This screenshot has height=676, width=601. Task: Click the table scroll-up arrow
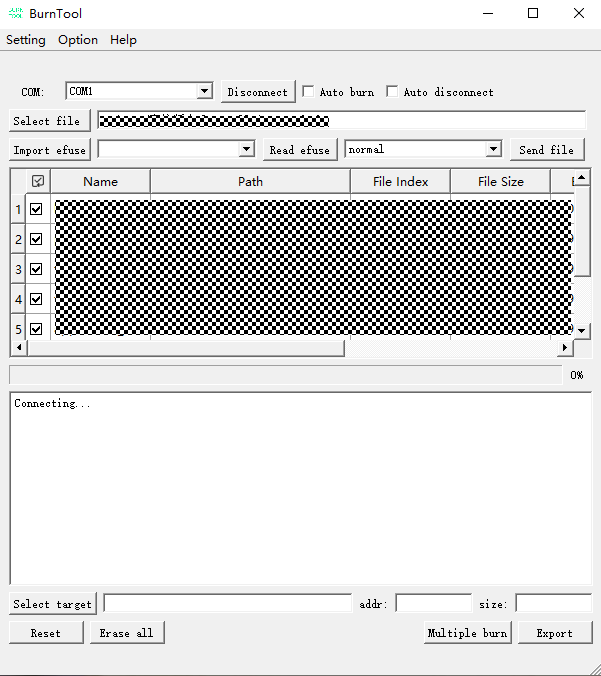pyautogui.click(x=582, y=178)
